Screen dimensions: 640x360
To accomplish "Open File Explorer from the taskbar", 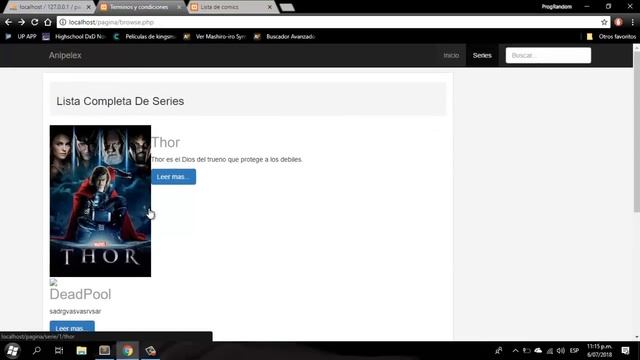I will pyautogui.click(x=82, y=351).
